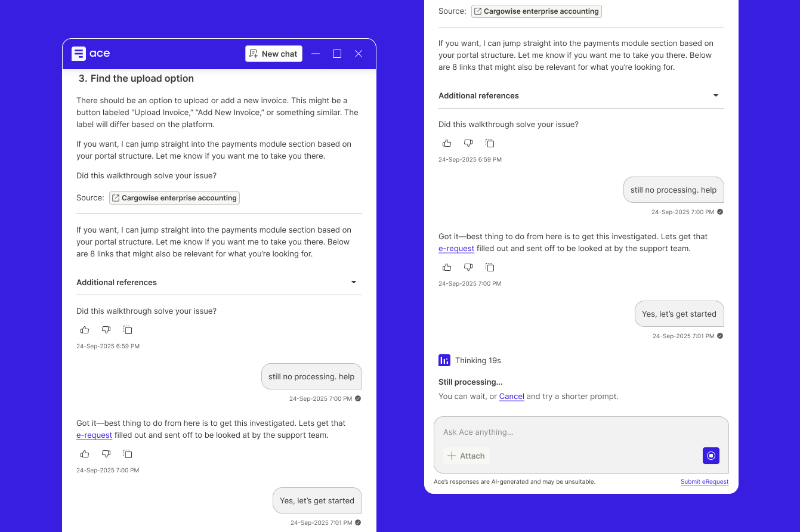Thumbs down the e-request reply in right panel
This screenshot has height=532, width=800.
(x=468, y=267)
